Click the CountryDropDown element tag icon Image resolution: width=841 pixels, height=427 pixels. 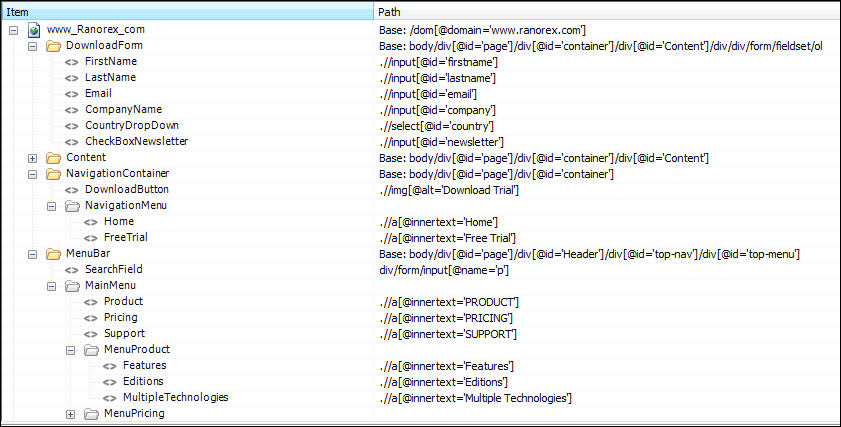click(71, 127)
